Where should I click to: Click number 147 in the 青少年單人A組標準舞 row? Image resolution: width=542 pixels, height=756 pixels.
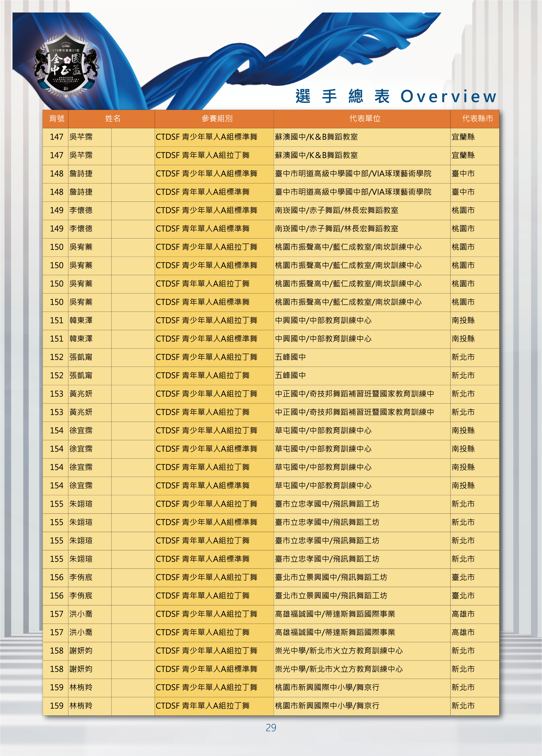click(57, 137)
